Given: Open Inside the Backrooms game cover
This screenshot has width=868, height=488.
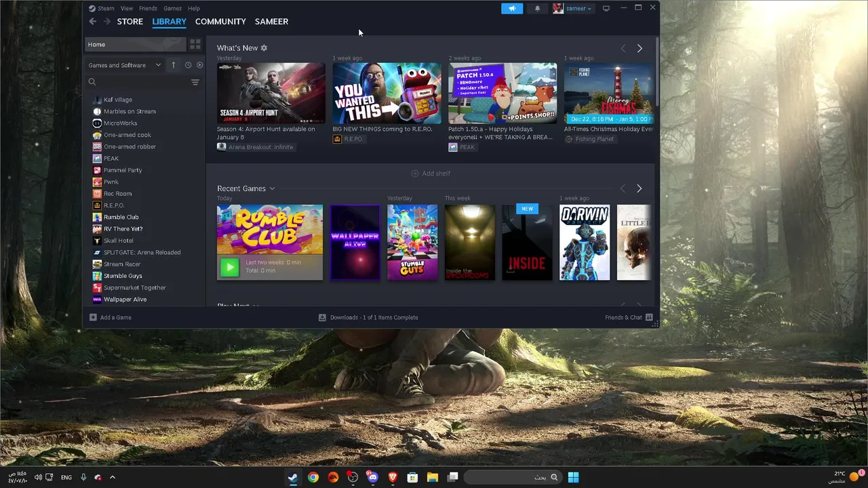Looking at the screenshot, I should 470,242.
